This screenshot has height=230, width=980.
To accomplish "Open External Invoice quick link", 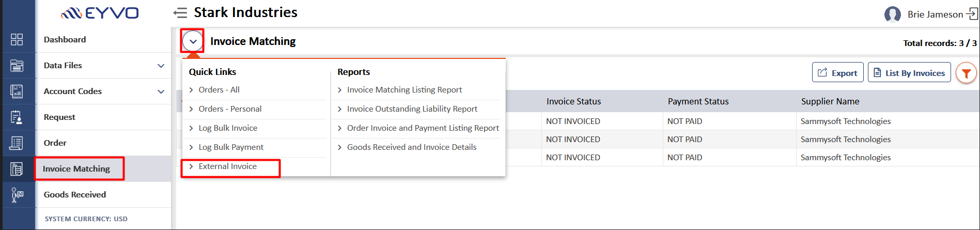I will click(x=227, y=166).
